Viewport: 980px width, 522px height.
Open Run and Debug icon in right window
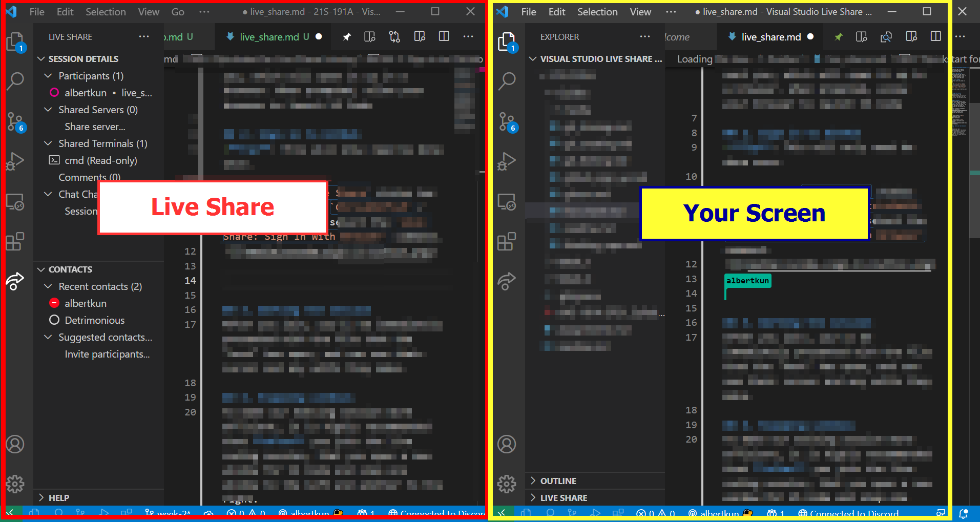click(x=507, y=161)
